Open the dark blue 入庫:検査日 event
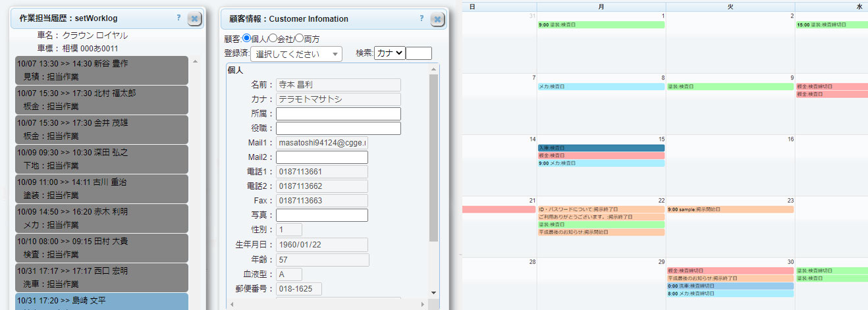This screenshot has width=868, height=310. (601, 148)
